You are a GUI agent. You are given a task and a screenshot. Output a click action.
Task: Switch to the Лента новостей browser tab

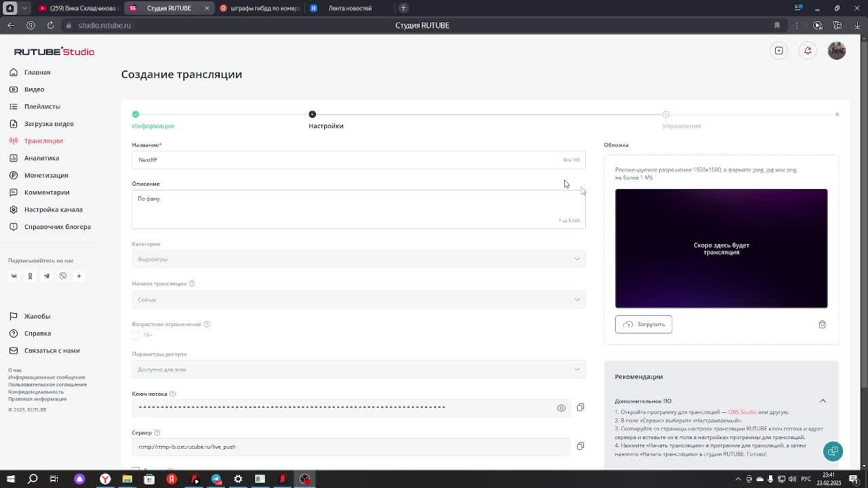pos(350,8)
